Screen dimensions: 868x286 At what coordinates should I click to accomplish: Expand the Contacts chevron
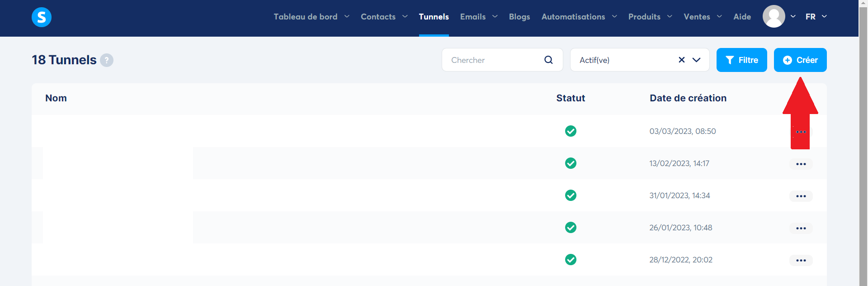coord(405,16)
